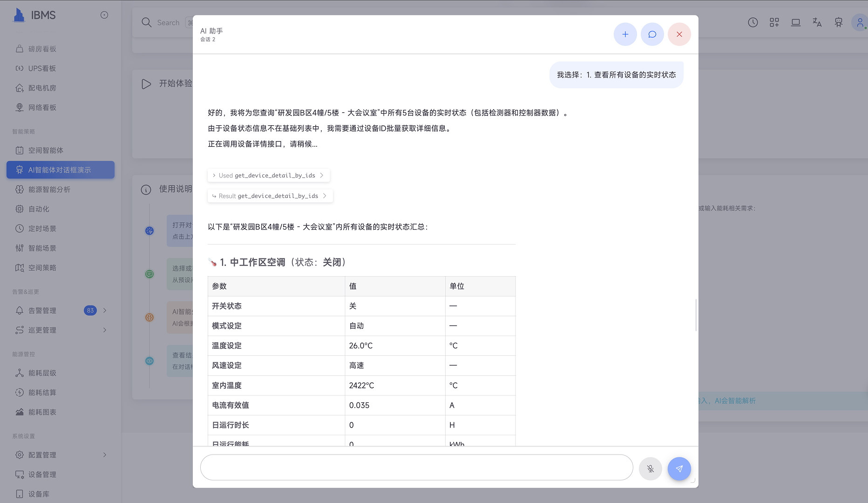Open the 空间智能体 sidebar icon
The width and height of the screenshot is (868, 503).
click(20, 150)
